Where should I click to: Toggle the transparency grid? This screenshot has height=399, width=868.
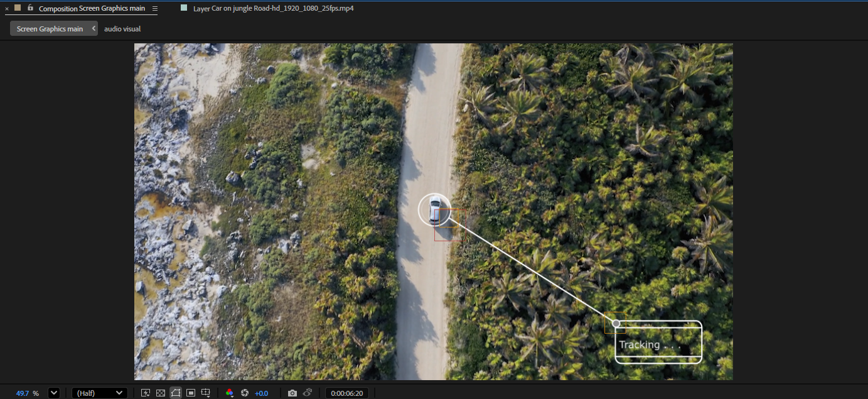point(160,393)
